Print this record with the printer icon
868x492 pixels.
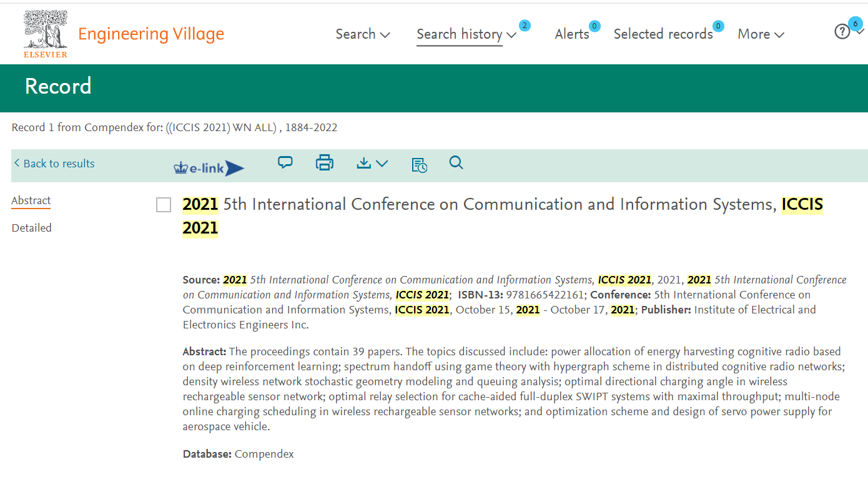pyautogui.click(x=325, y=163)
